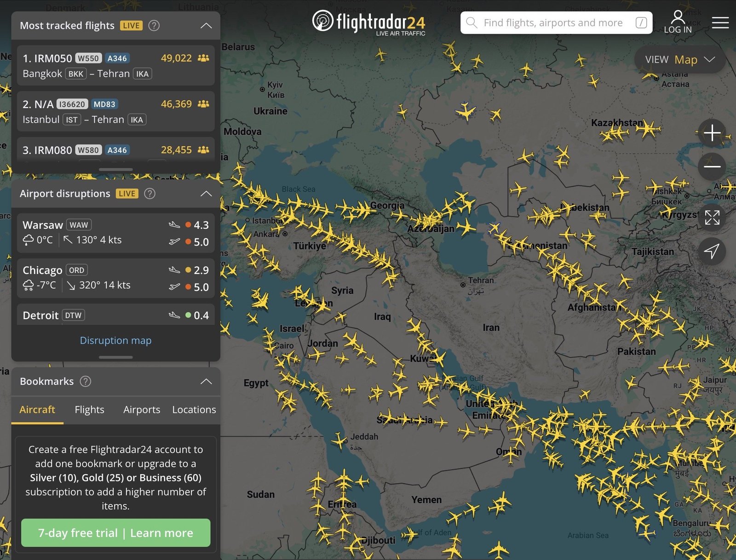Center map on my location arrow
Screen dimensions: 736x560
(x=712, y=251)
